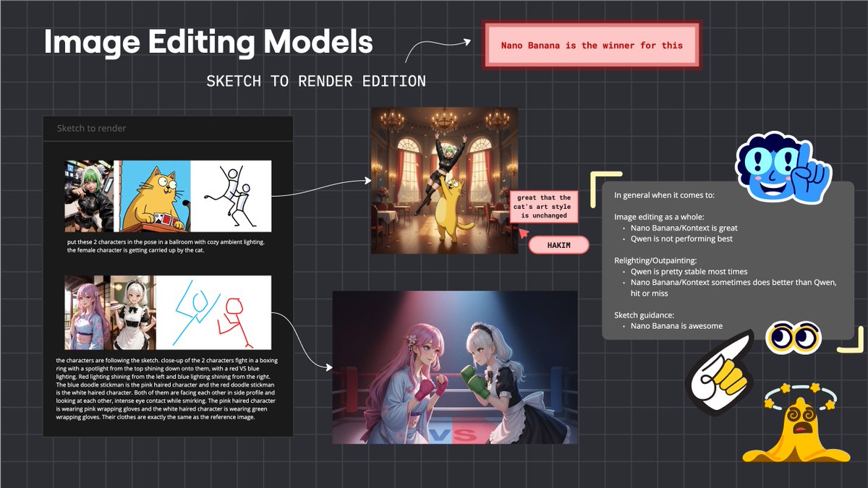Click the 'Sketch guidance:' heading
Screen dimensions: 868x488
click(645, 315)
